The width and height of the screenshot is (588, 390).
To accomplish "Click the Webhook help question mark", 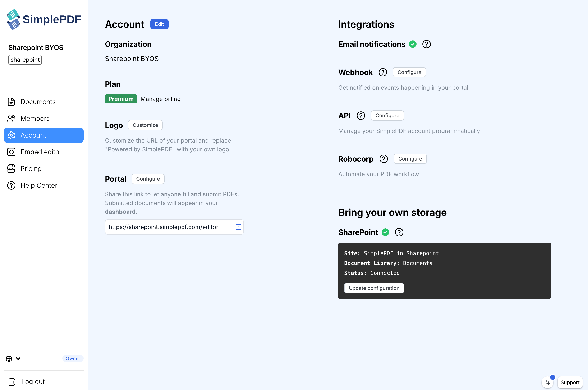I will pyautogui.click(x=382, y=72).
